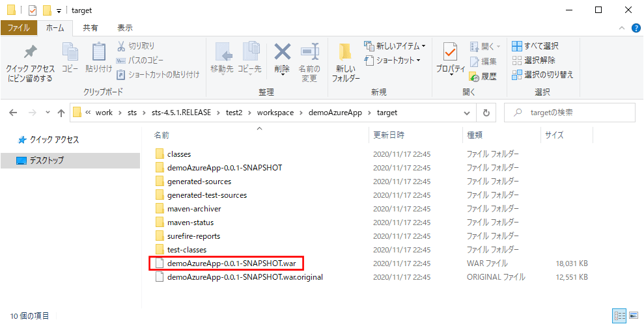This screenshot has height=324, width=644.
Task: Click 'demoAzureApp' in address path
Action: [335, 113]
